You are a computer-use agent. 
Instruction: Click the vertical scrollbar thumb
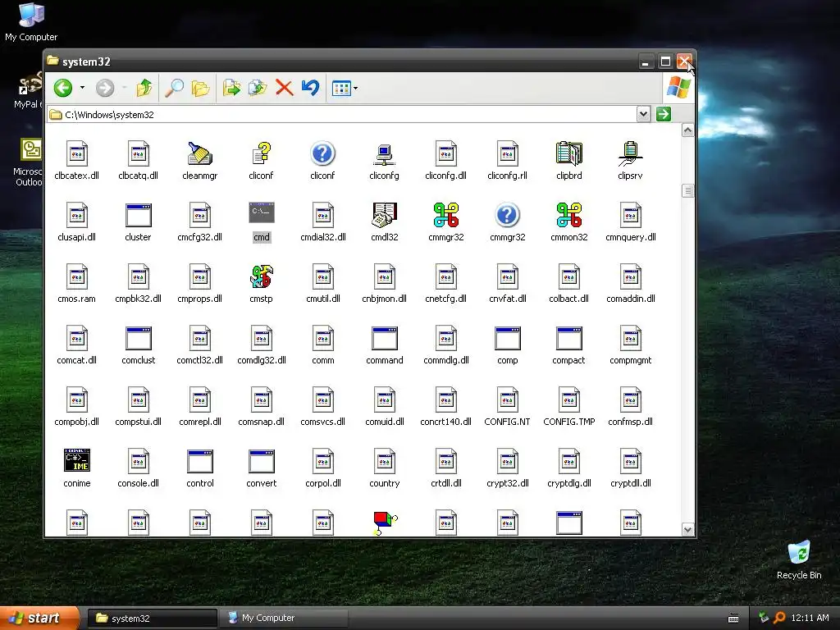688,190
